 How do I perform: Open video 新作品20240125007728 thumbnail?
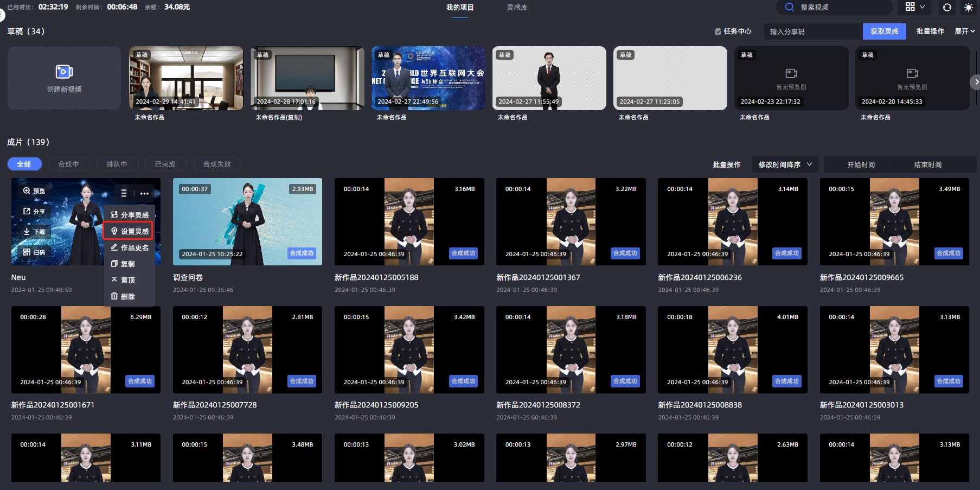tap(247, 349)
